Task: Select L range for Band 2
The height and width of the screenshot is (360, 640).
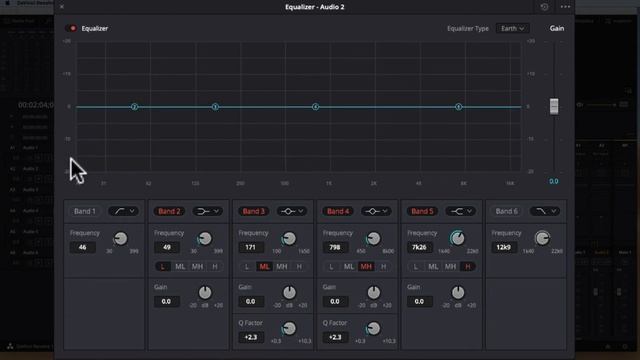Action: 163,267
